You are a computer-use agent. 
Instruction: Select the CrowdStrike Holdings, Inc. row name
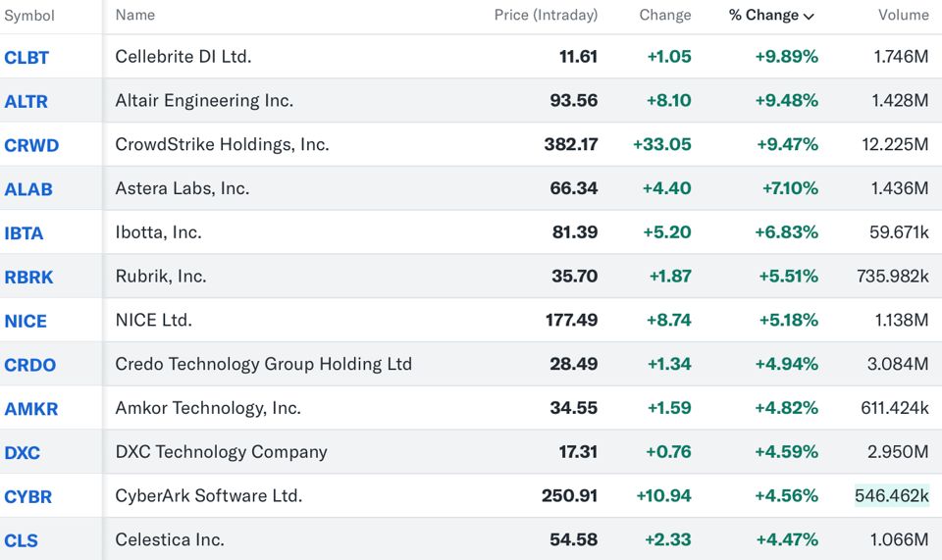pyautogui.click(x=222, y=144)
